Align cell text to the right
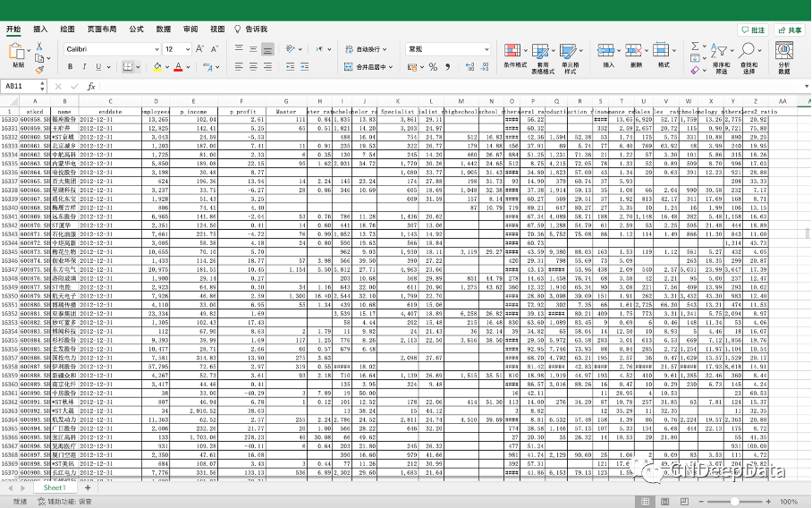Screen dimensions: 812x508 click(x=267, y=66)
